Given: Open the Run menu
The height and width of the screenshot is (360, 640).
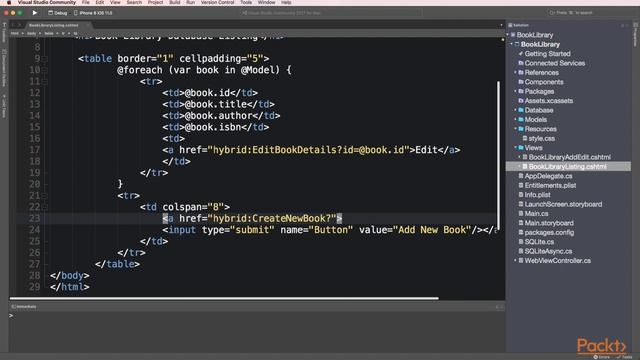Looking at the screenshot, I should click(x=190, y=2).
